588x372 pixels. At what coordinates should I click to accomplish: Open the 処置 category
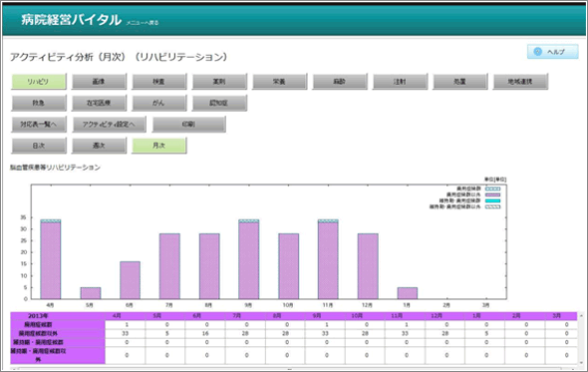pyautogui.click(x=460, y=82)
